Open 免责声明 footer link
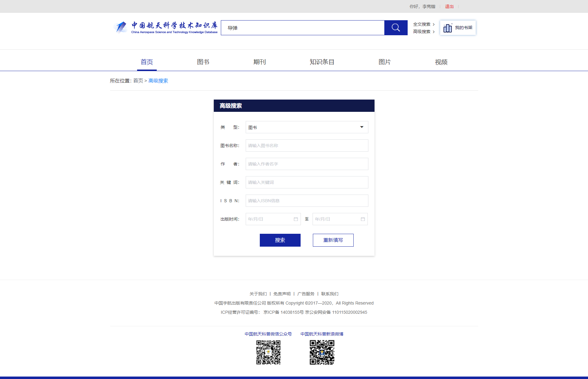Viewport: 588px width, 379px height. pos(282,294)
